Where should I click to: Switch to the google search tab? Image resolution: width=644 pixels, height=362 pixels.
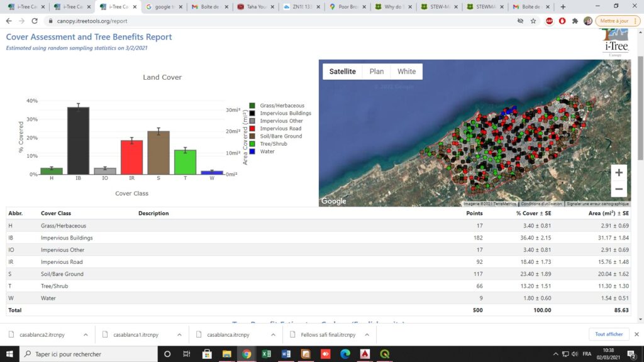pyautogui.click(x=164, y=6)
